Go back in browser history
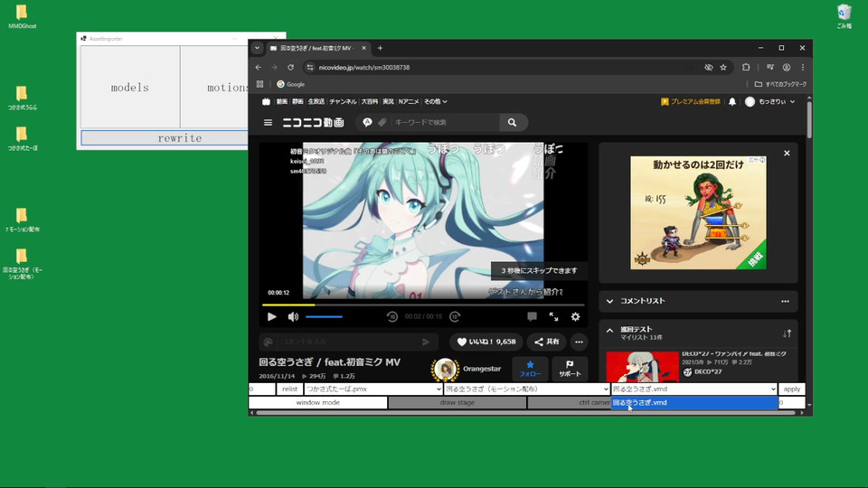The image size is (868, 488). coord(259,68)
